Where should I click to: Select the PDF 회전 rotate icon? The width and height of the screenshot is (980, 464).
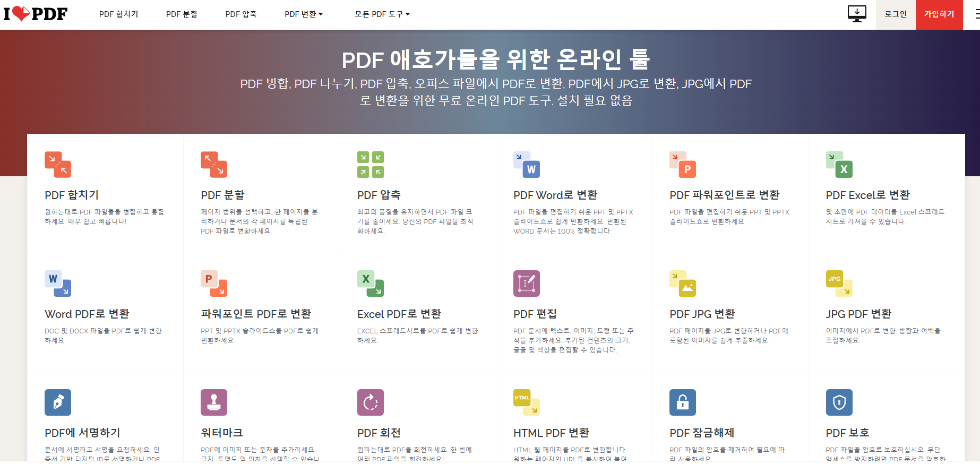click(371, 402)
